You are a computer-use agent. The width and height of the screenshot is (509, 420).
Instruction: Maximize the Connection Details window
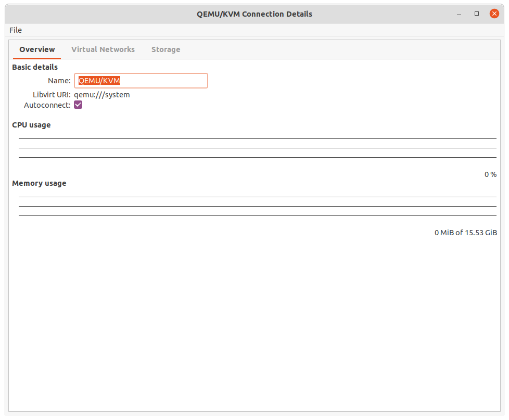tap(477, 14)
